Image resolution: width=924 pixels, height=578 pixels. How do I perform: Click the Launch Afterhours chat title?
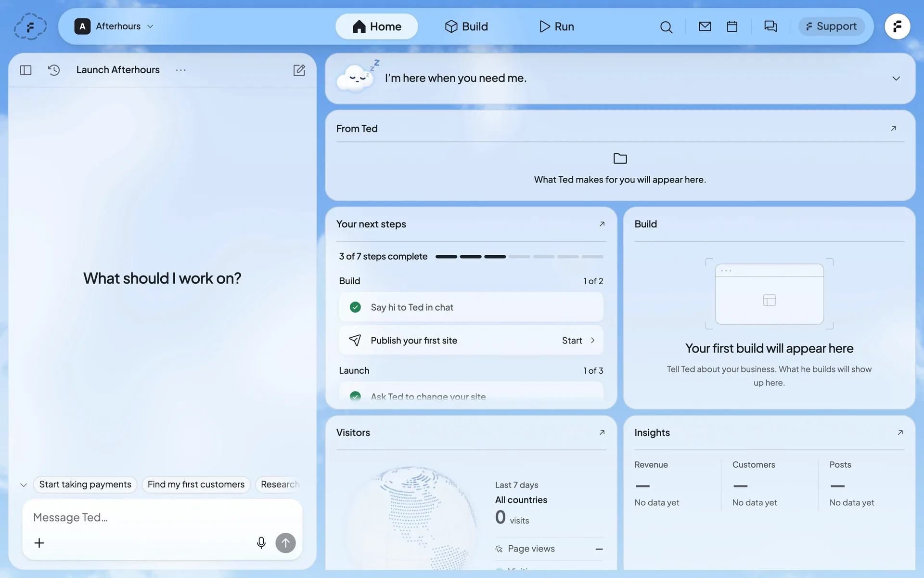[x=118, y=70]
